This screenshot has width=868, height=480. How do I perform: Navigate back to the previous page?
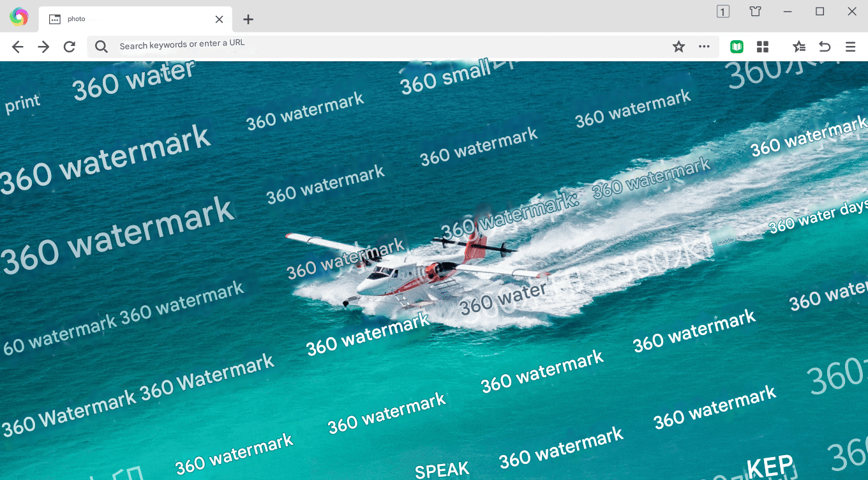[x=17, y=47]
